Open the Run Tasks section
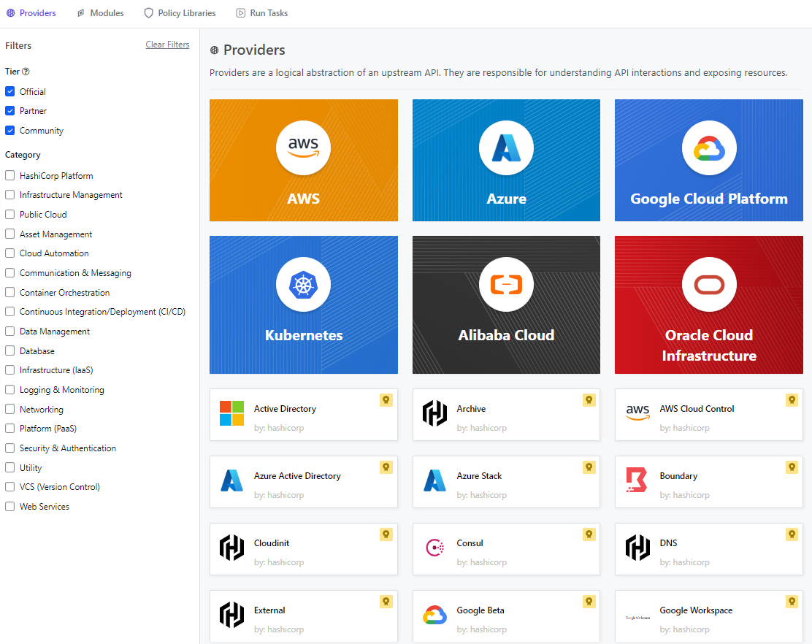The width and height of the screenshot is (812, 644). coord(261,12)
